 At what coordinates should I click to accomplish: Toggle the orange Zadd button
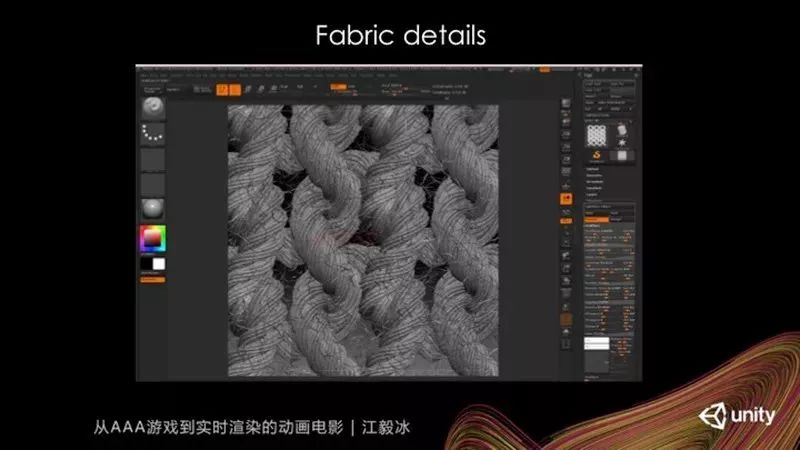pos(338,87)
